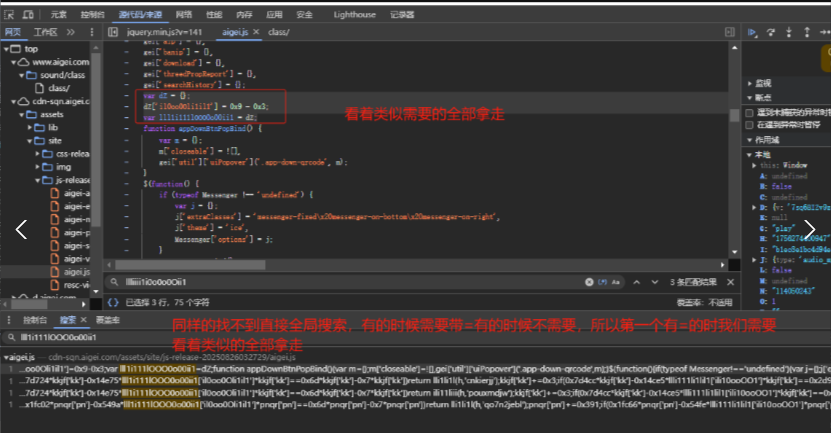Toggle the navigator sidebar icon

coord(113,32)
